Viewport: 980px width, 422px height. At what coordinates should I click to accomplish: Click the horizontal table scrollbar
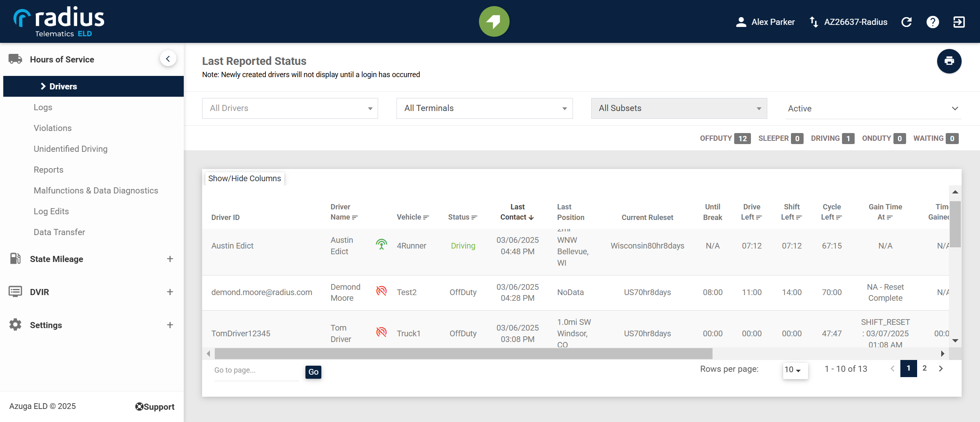pos(463,353)
